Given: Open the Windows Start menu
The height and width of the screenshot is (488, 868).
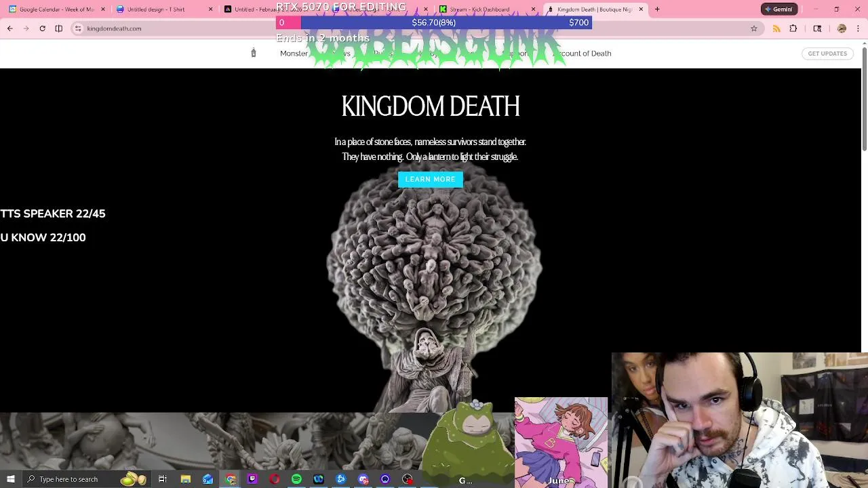Looking at the screenshot, I should (10, 479).
